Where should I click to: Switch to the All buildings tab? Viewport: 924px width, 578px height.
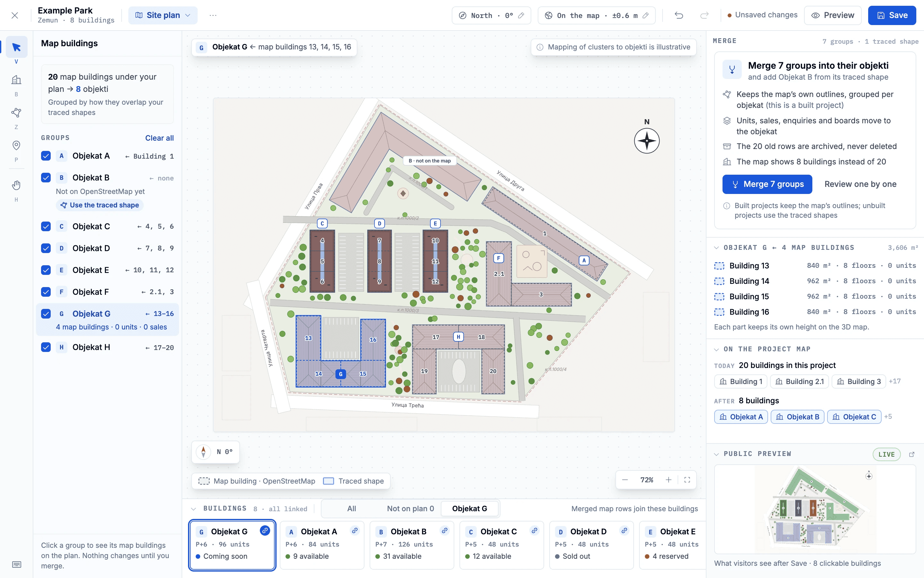[352, 509]
